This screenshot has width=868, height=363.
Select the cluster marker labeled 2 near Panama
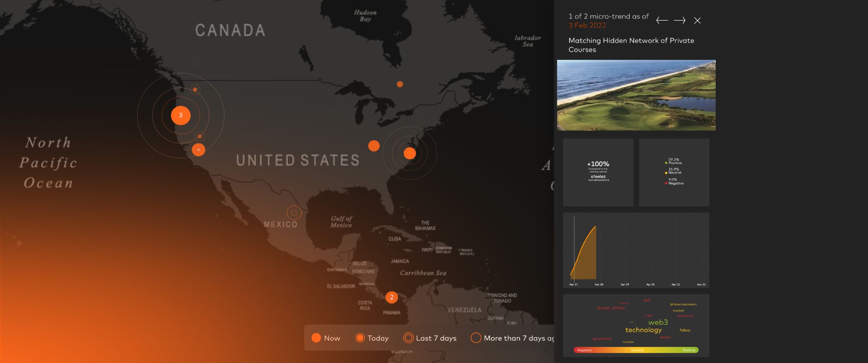pos(391,297)
